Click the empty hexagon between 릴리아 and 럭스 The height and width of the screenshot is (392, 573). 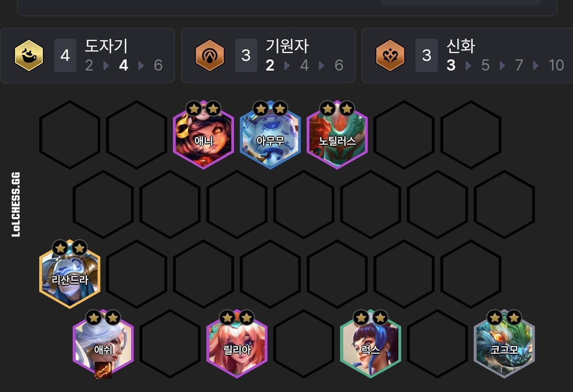pos(303,344)
